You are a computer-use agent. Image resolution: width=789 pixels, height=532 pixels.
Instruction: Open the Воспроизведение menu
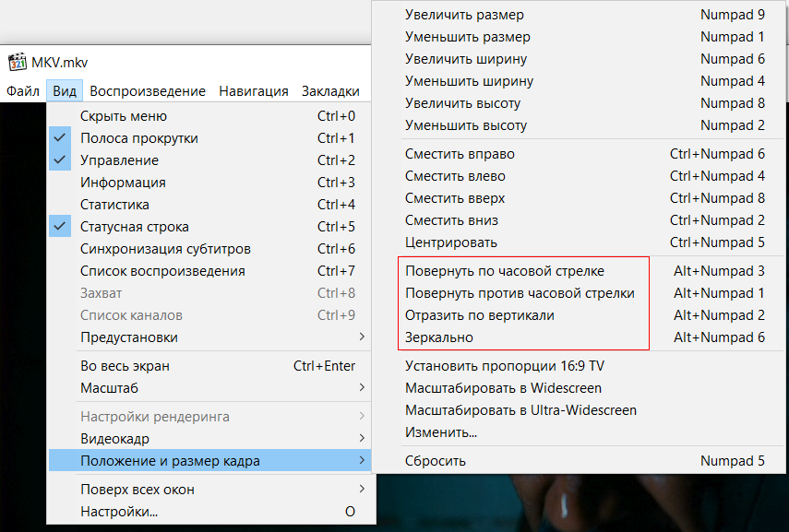(x=148, y=91)
